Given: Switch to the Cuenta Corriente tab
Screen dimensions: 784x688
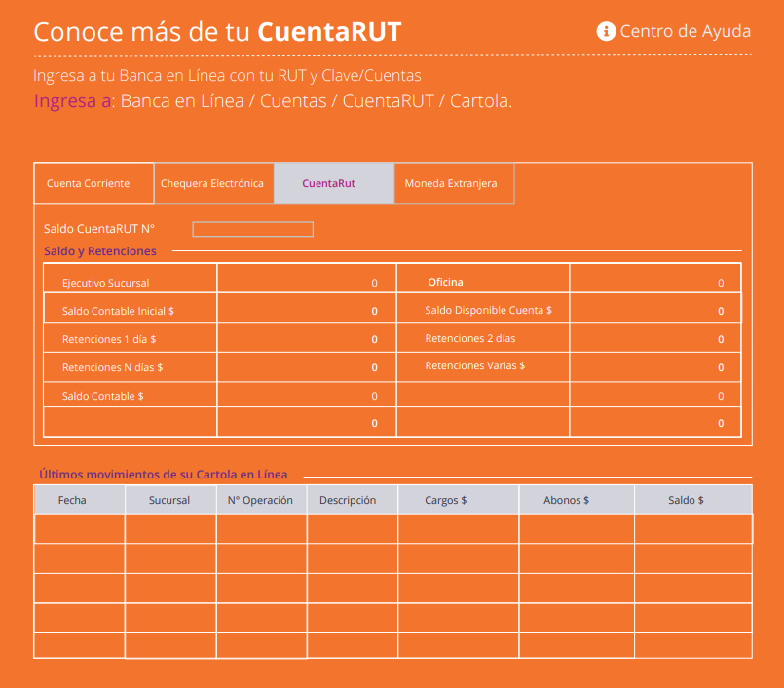Looking at the screenshot, I should pos(93,183).
